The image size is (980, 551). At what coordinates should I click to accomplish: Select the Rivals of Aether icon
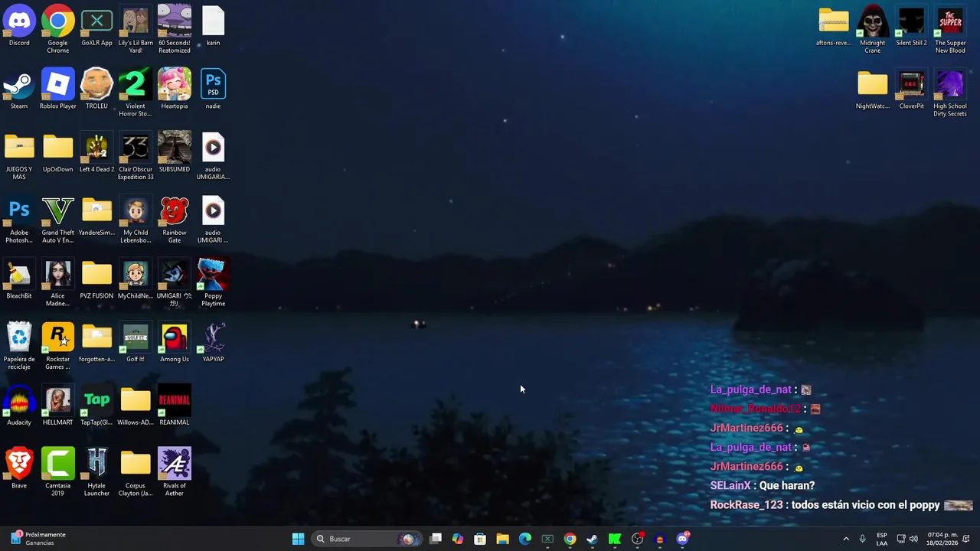(x=175, y=472)
